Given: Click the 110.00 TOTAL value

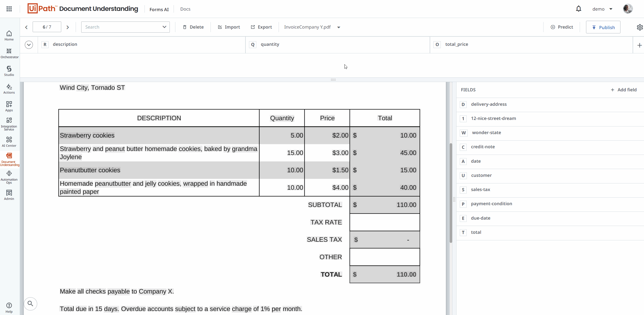Looking at the screenshot, I should (x=406, y=275).
